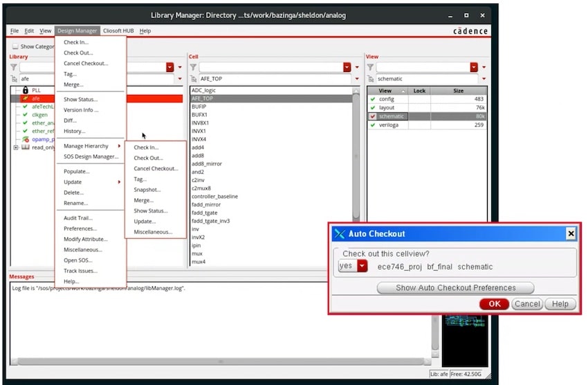This screenshot has height=385, width=588.
Task: Click the Cell list vertical scrollbar
Action: (x=356, y=156)
